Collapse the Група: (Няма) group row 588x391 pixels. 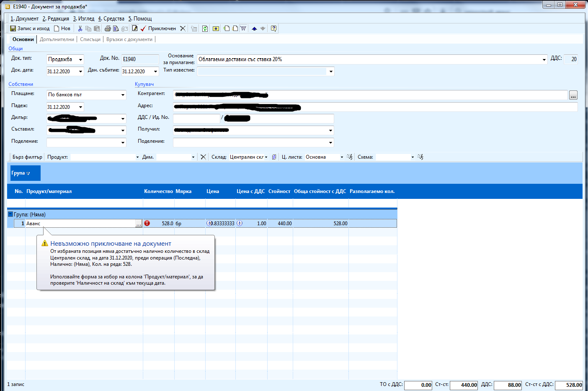pos(10,214)
